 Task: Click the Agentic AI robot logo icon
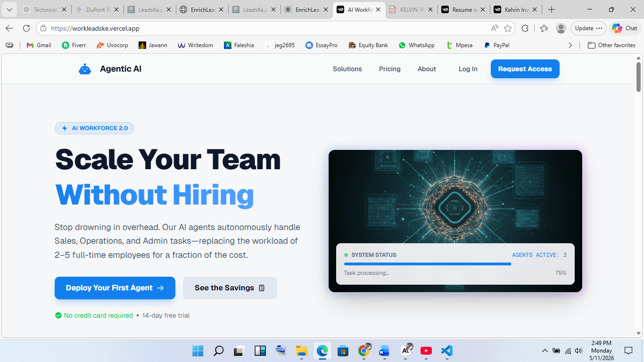(x=85, y=69)
